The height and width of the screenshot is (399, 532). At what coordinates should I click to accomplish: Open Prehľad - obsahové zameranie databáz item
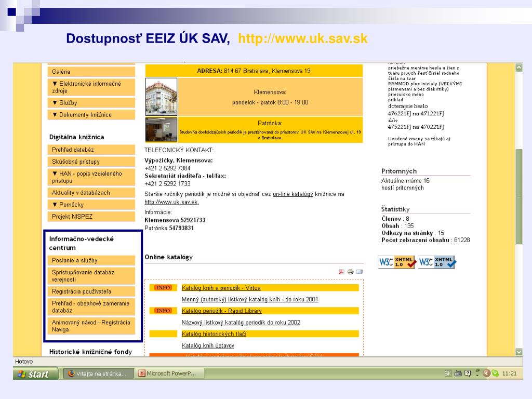click(91, 307)
